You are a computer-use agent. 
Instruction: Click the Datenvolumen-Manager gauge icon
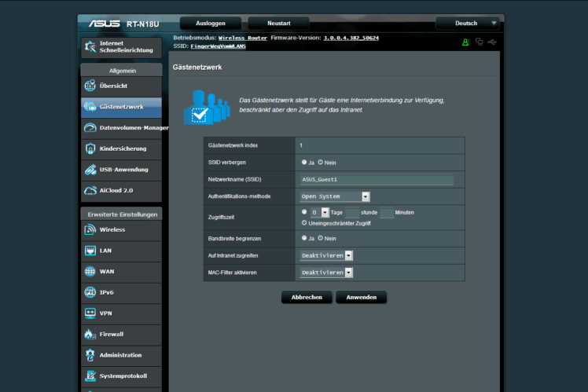[90, 128]
